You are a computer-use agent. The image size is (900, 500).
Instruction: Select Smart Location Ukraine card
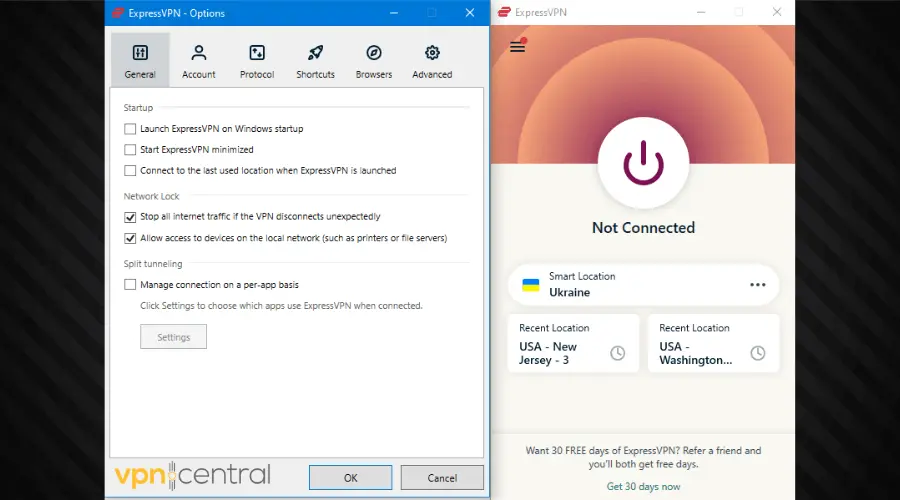[x=643, y=285]
